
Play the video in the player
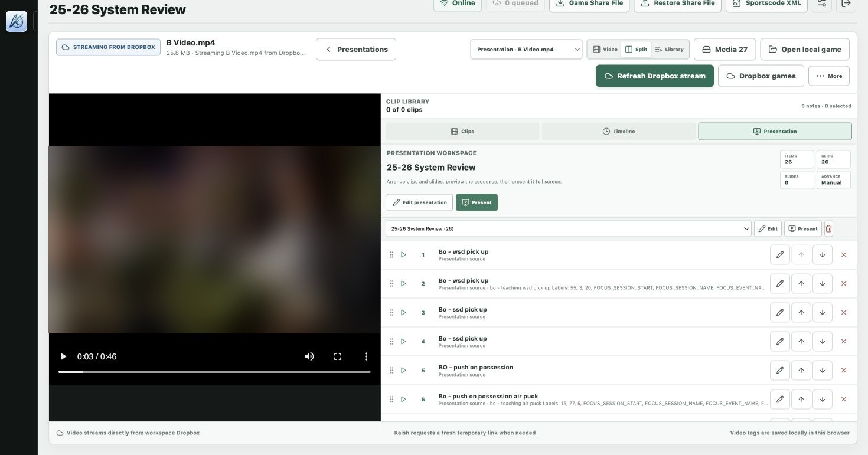[64, 356]
